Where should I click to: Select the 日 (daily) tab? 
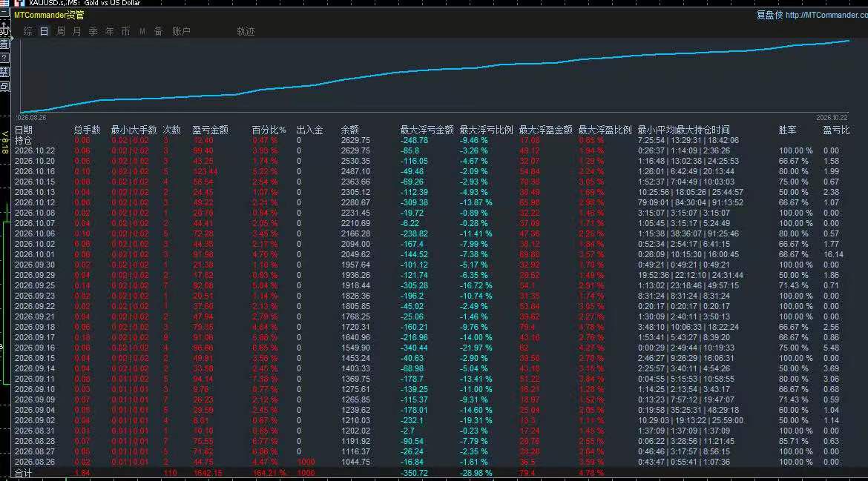click(x=44, y=32)
